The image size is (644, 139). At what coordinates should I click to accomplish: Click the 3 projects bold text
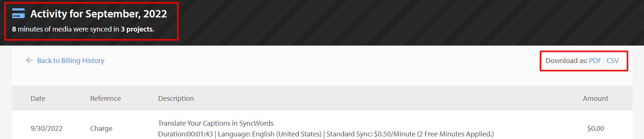[137, 29]
